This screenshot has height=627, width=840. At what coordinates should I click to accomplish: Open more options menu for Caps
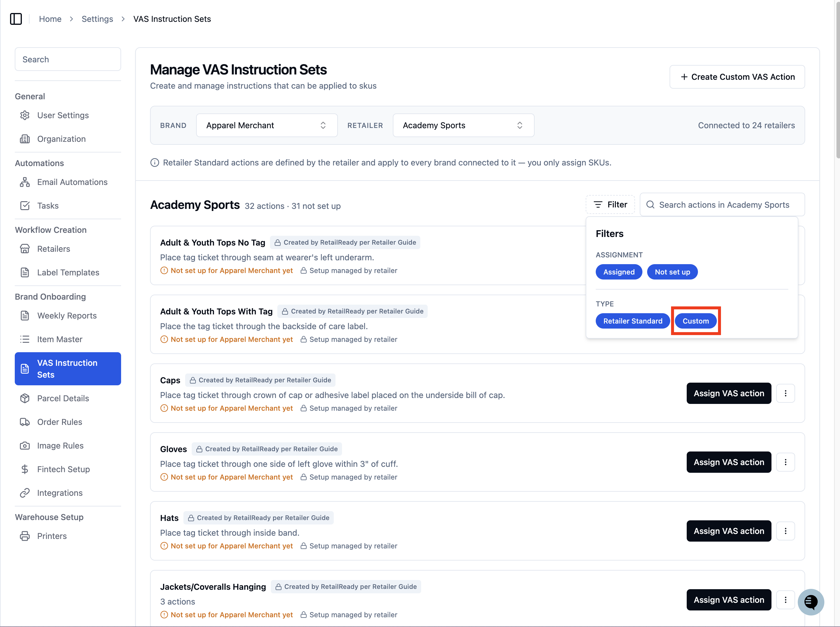click(x=785, y=394)
